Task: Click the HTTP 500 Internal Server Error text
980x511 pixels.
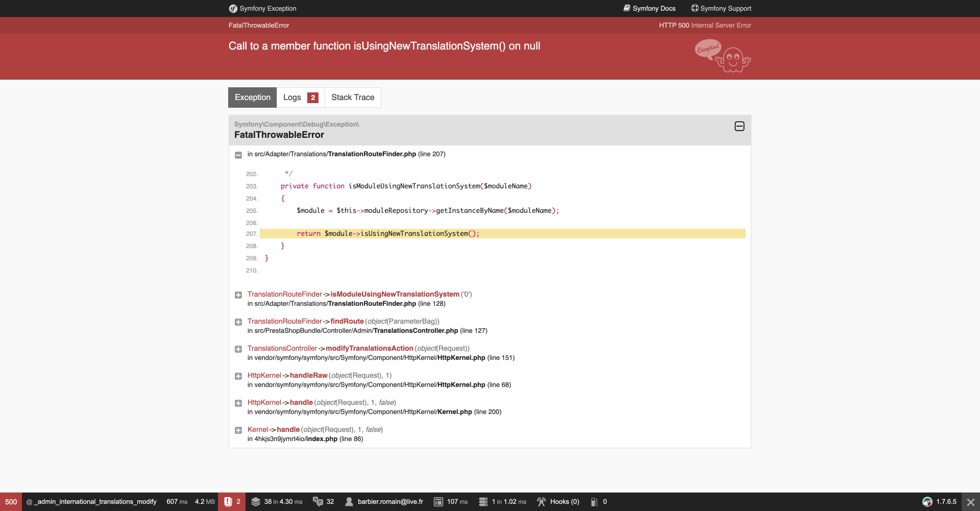Action: click(705, 26)
